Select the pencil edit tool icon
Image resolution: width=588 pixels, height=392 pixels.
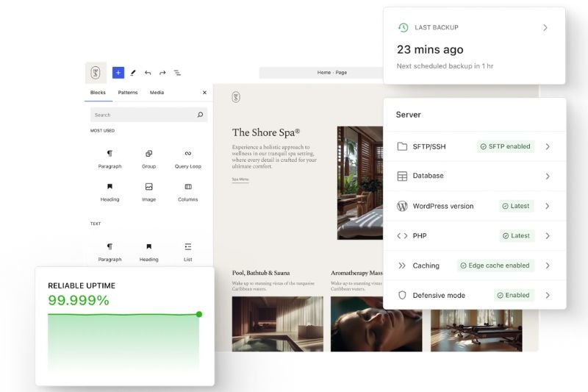pos(133,73)
